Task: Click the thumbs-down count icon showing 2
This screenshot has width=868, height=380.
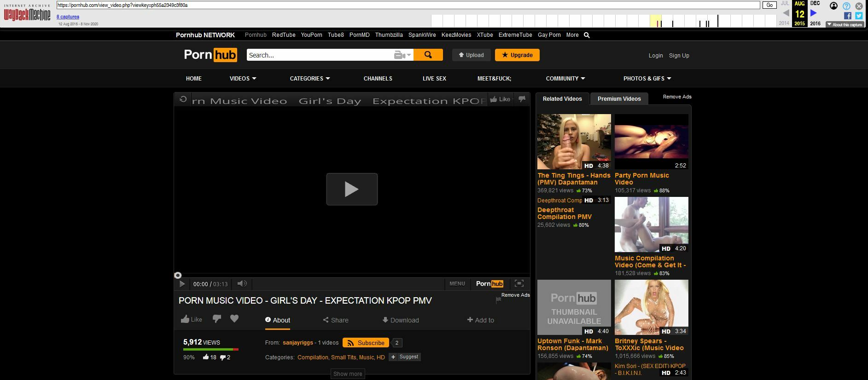Action: coord(223,357)
